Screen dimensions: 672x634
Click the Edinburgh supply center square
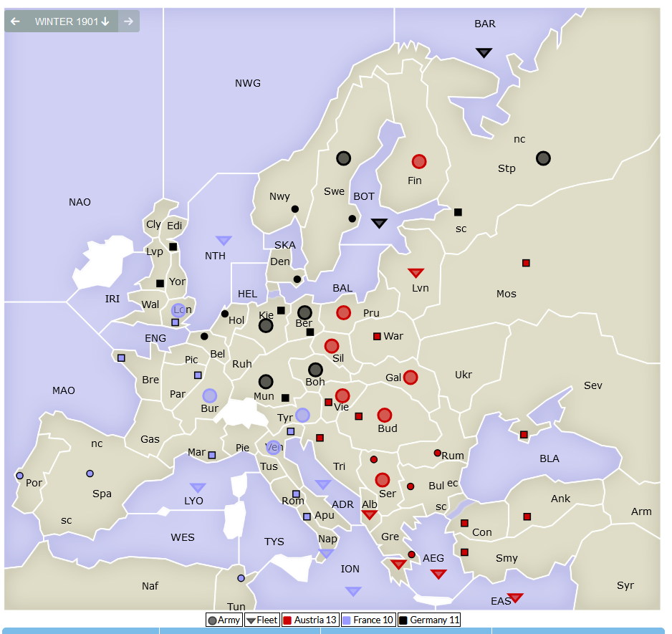pyautogui.click(x=173, y=246)
